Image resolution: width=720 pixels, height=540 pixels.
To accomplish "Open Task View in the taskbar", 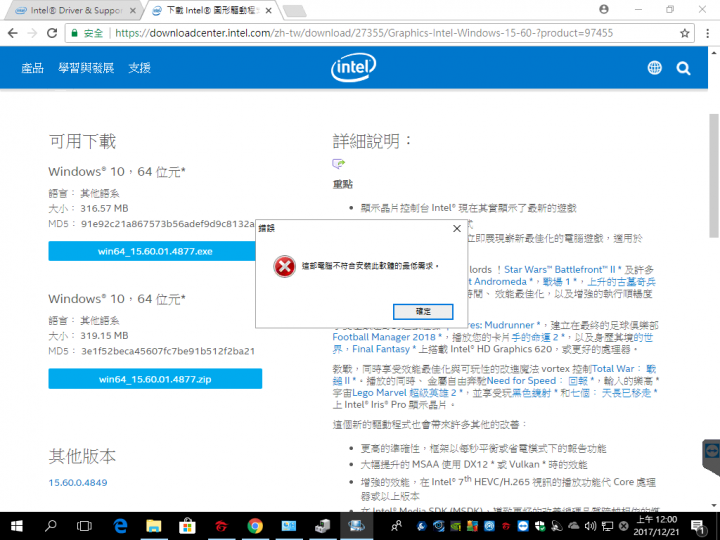I will (84, 526).
